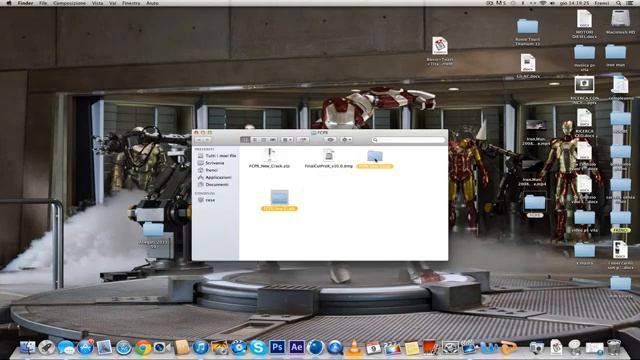This screenshot has width=640, height=360.
Task: Switch Finder to Cover Flow view
Action: coord(273,140)
